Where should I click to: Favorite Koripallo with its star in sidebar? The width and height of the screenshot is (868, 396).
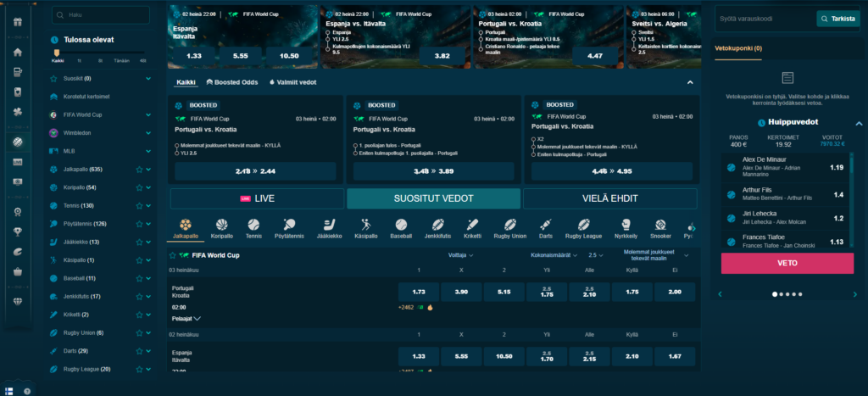139,187
